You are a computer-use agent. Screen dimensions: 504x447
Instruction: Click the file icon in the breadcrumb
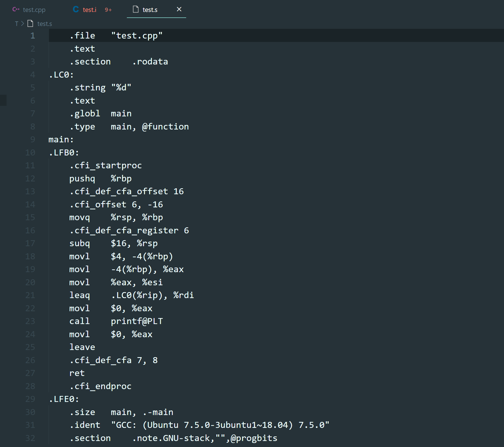point(30,23)
